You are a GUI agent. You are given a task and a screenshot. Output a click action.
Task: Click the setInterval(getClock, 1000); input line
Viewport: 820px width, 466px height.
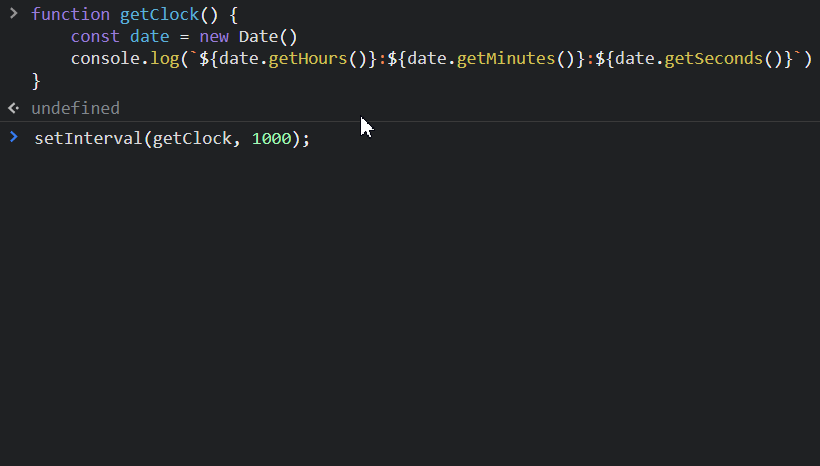click(x=172, y=139)
